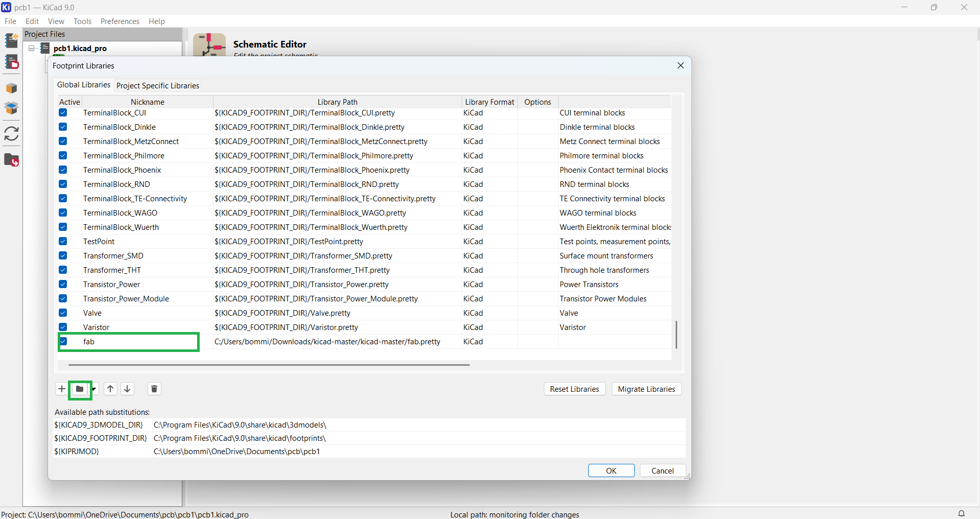Click the horizontal scrollbar of library table
This screenshot has width=980, height=519.
[x=269, y=365]
